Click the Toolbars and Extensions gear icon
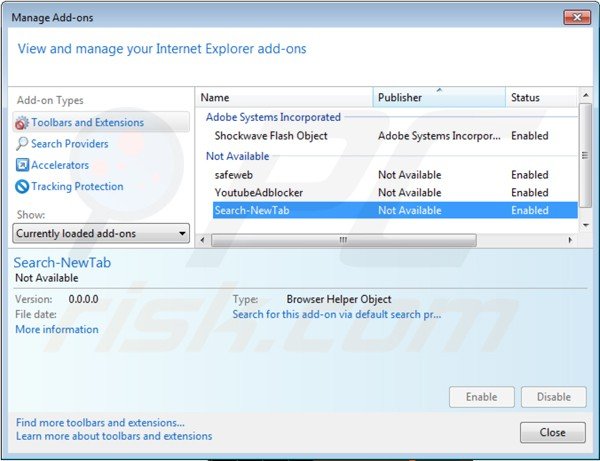Screen dimensions: 600x461 (x=21, y=122)
